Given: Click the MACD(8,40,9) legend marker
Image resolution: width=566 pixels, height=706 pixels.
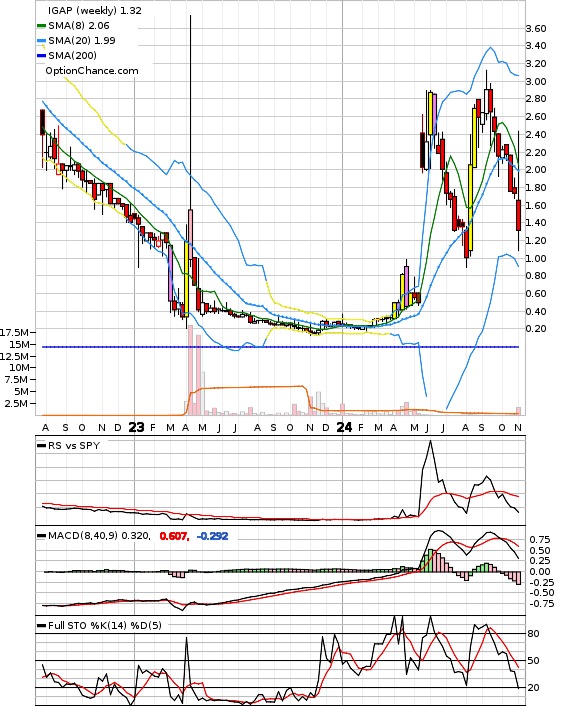Looking at the screenshot, I should pyautogui.click(x=41, y=536).
